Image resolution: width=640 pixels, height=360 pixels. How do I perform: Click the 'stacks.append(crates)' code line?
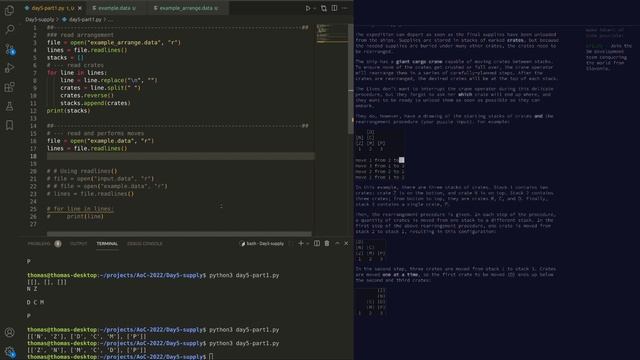(96, 103)
